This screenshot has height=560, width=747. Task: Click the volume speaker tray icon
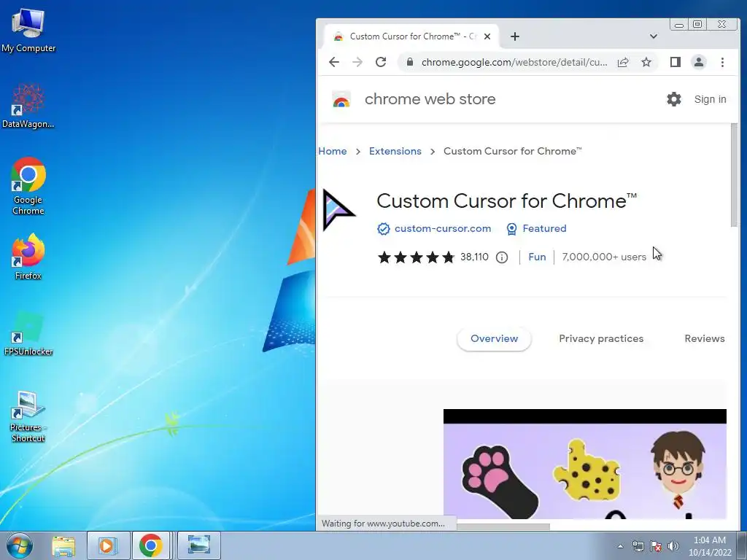[x=673, y=546]
